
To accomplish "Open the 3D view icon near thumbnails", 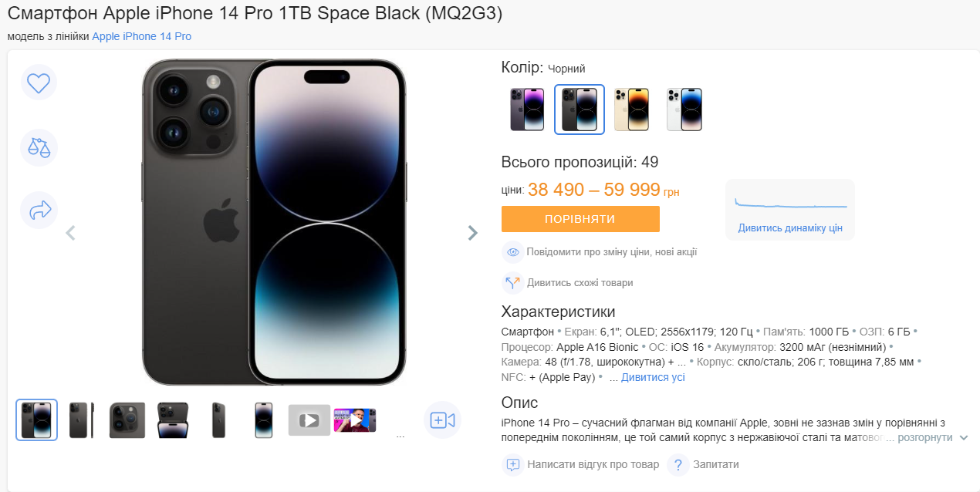I will pyautogui.click(x=441, y=420).
